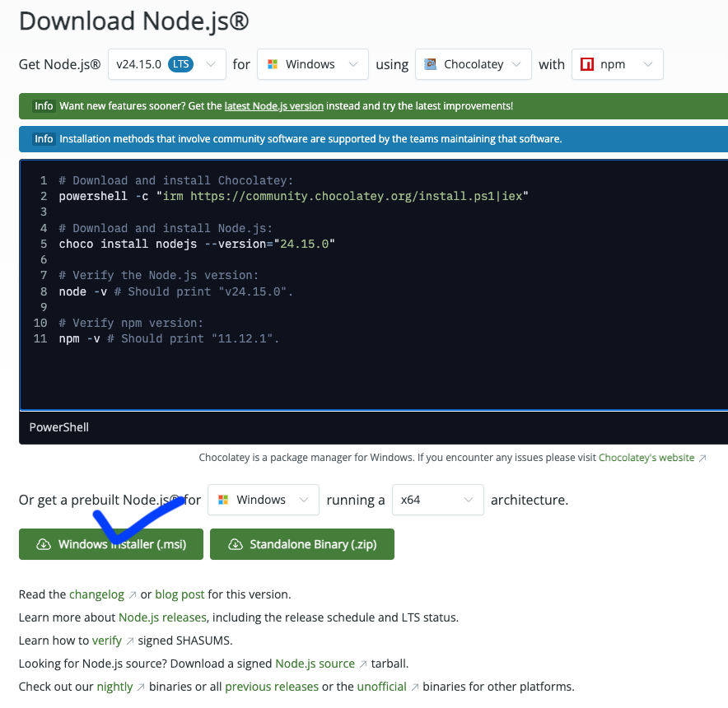728x708 pixels.
Task: Open the Node.js version dropdown showing v24.15.0
Action: [x=166, y=64]
